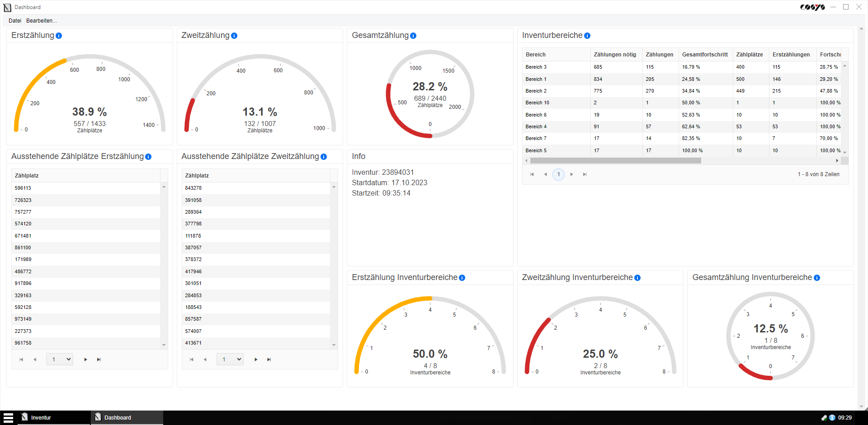This screenshot has width=868, height=425.
Task: Sort by Zählplätze column header
Action: [751, 55]
